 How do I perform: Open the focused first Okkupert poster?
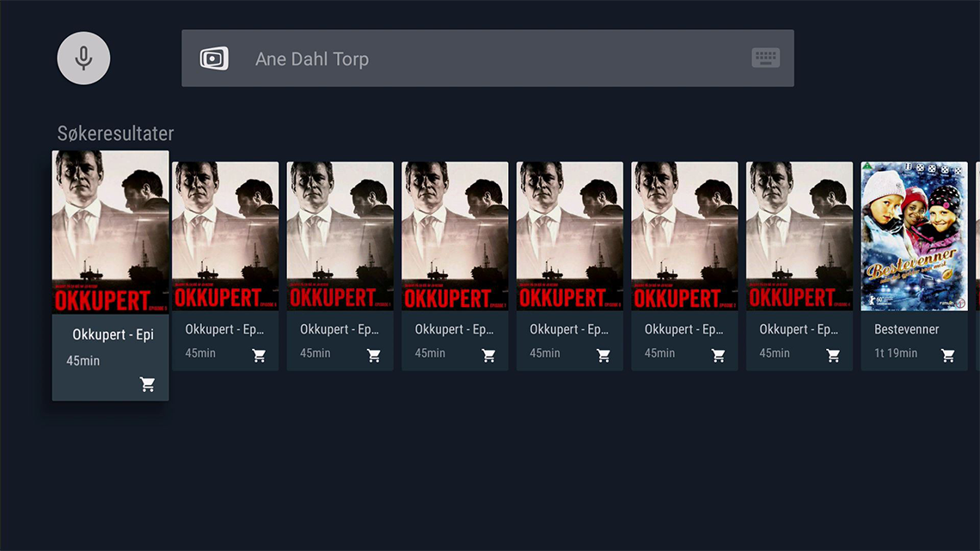110,232
